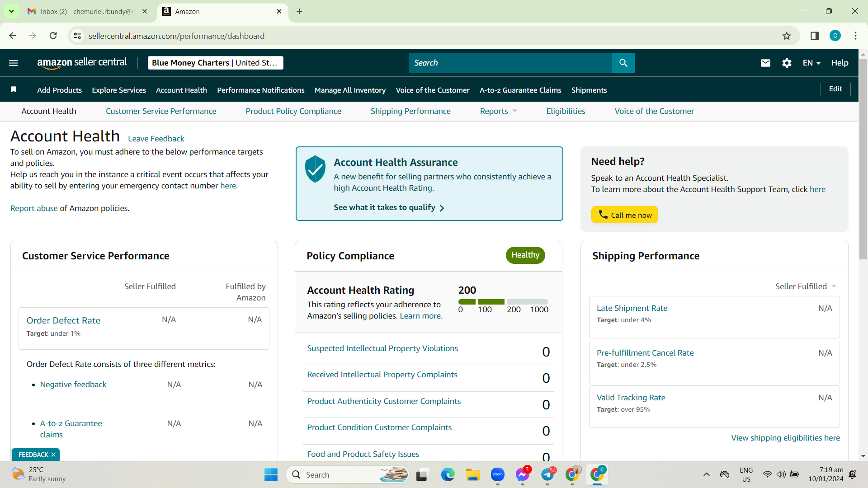
Task: Open Zoom from the taskbar
Action: tap(498, 475)
